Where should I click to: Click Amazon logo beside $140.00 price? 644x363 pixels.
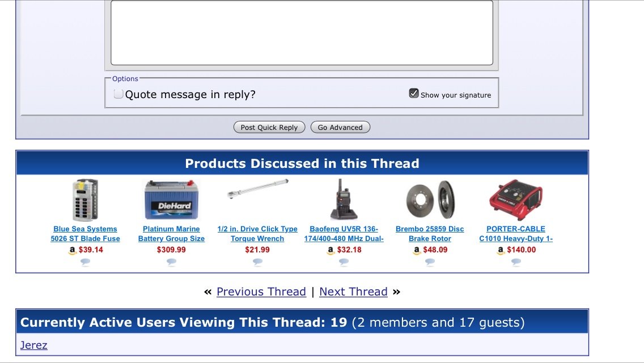pyautogui.click(x=501, y=250)
